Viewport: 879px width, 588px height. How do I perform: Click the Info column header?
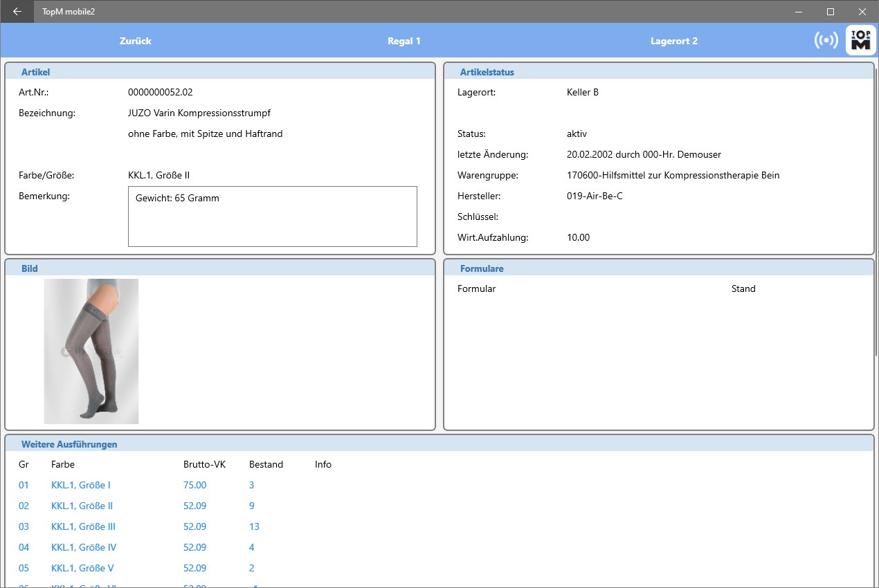[323, 464]
